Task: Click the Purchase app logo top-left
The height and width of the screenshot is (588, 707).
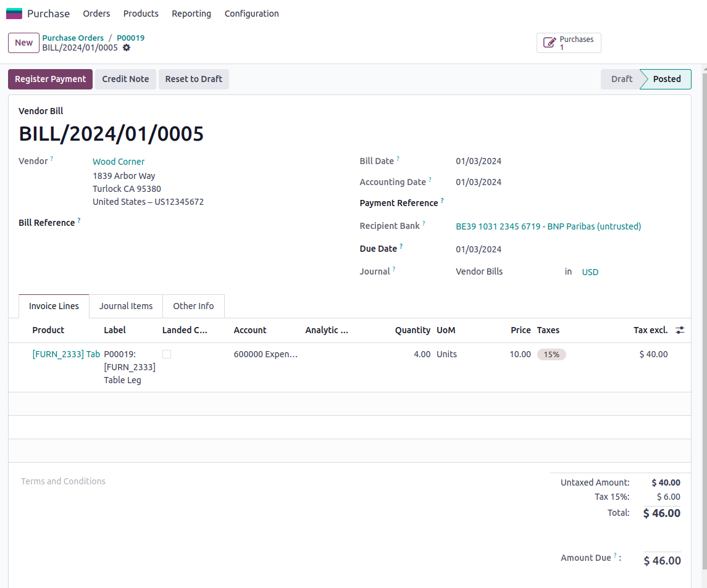Action: click(x=14, y=13)
